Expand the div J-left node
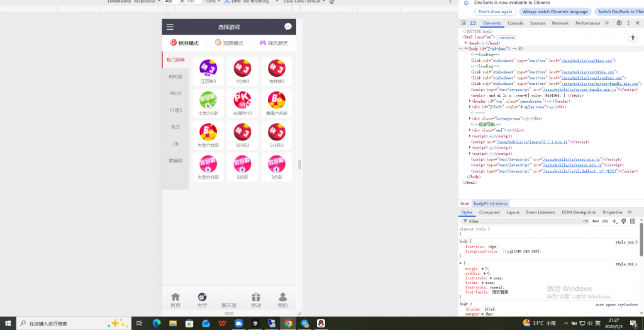 (470, 106)
